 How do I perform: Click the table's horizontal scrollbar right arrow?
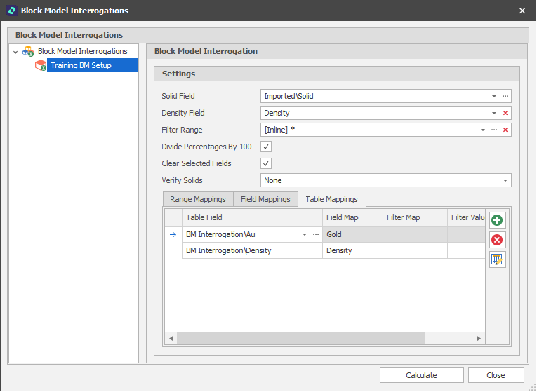pyautogui.click(x=479, y=339)
